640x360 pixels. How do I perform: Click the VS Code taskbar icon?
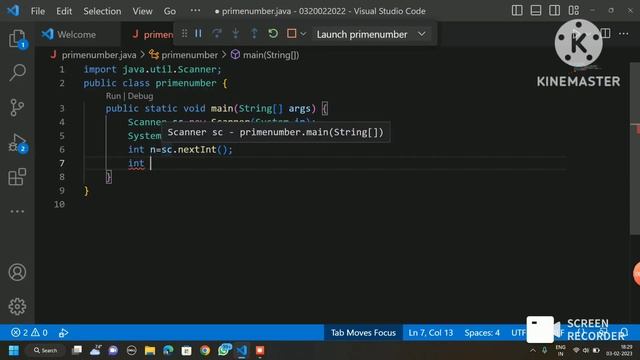click(x=242, y=350)
